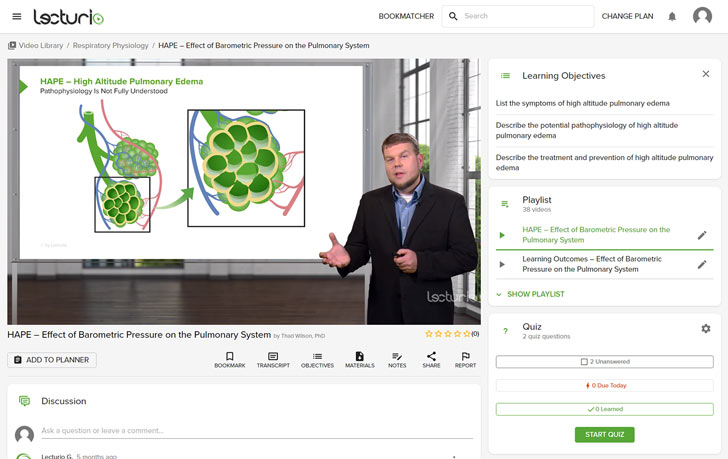Open the notifications bell
Screen dimensions: 728x459
tap(672, 17)
